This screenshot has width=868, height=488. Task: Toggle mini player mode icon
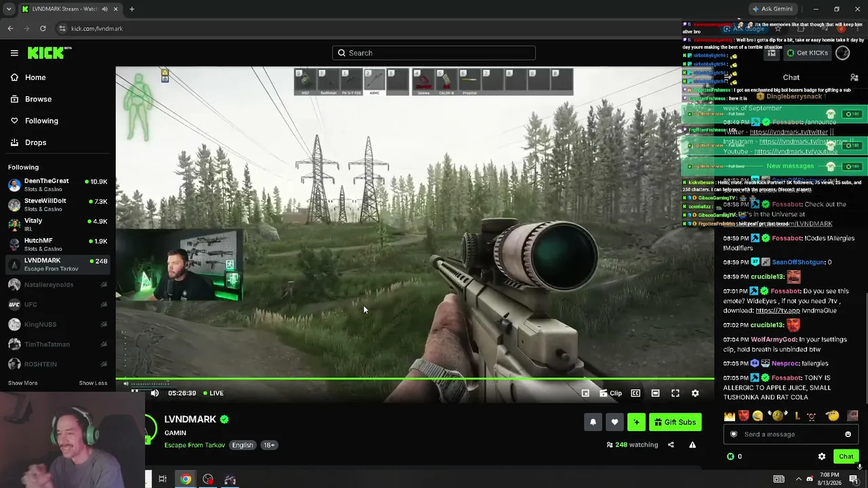click(585, 393)
